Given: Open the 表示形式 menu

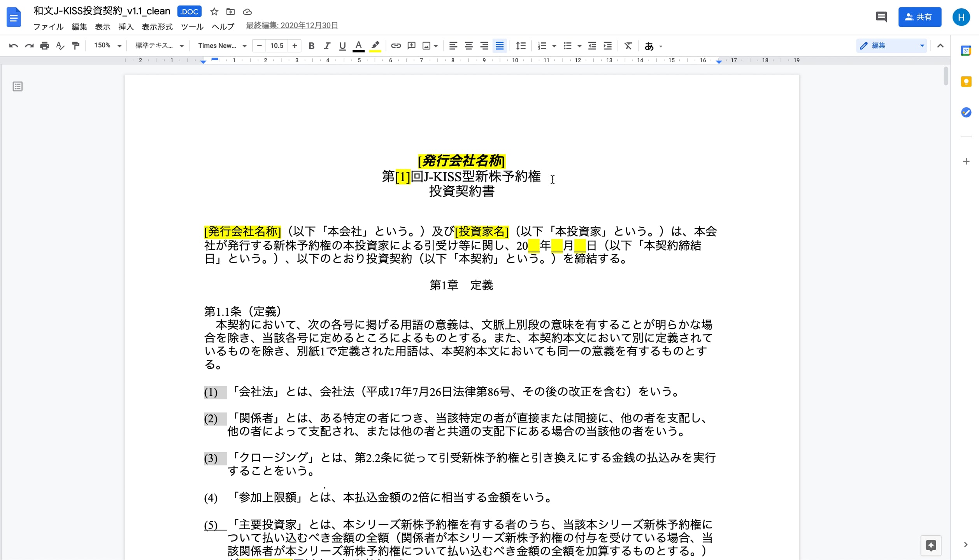Looking at the screenshot, I should pyautogui.click(x=157, y=26).
